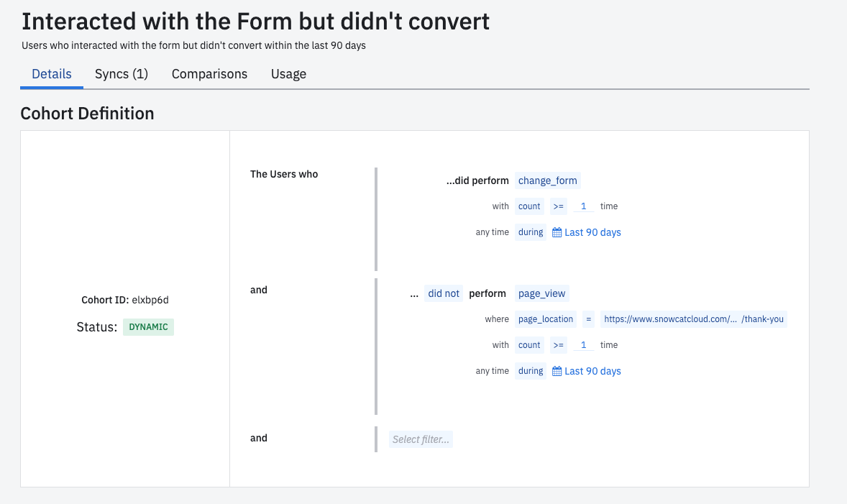847x504 pixels.
Task: Open the >= comparison dropdown in the page_view filter
Action: tap(559, 344)
